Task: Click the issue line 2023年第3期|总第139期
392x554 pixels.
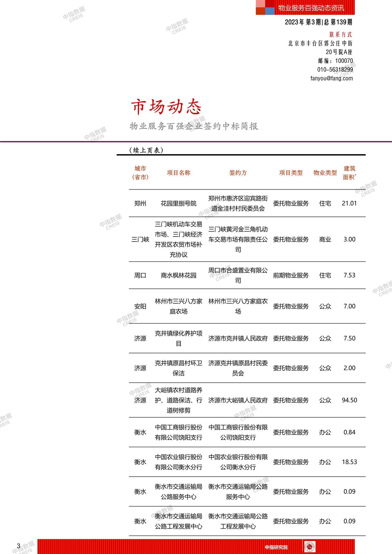Action: (318, 22)
